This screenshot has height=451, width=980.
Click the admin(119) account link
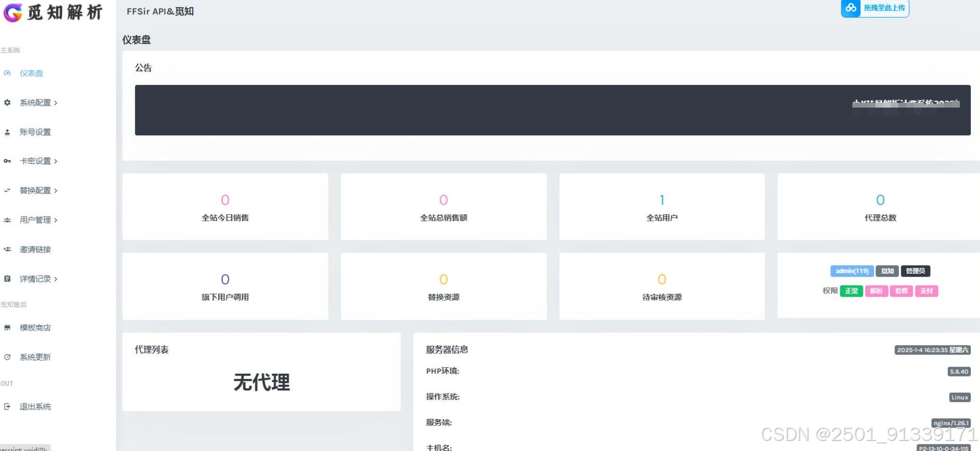(852, 271)
